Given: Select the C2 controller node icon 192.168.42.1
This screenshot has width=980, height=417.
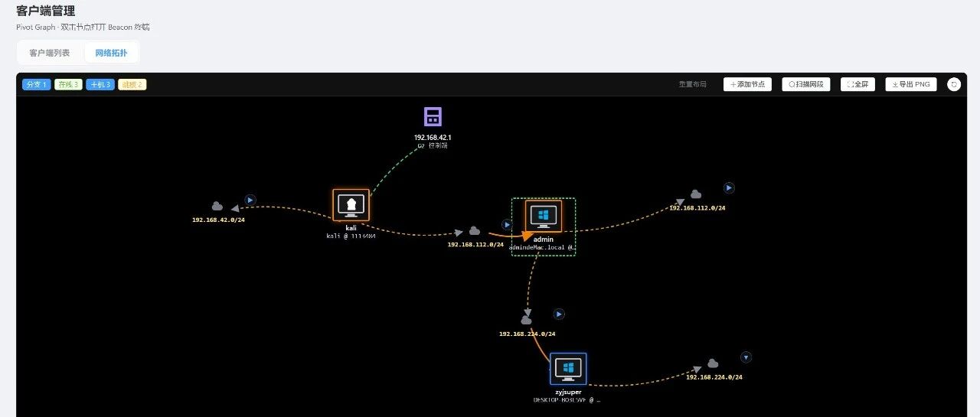Looking at the screenshot, I should click(433, 117).
